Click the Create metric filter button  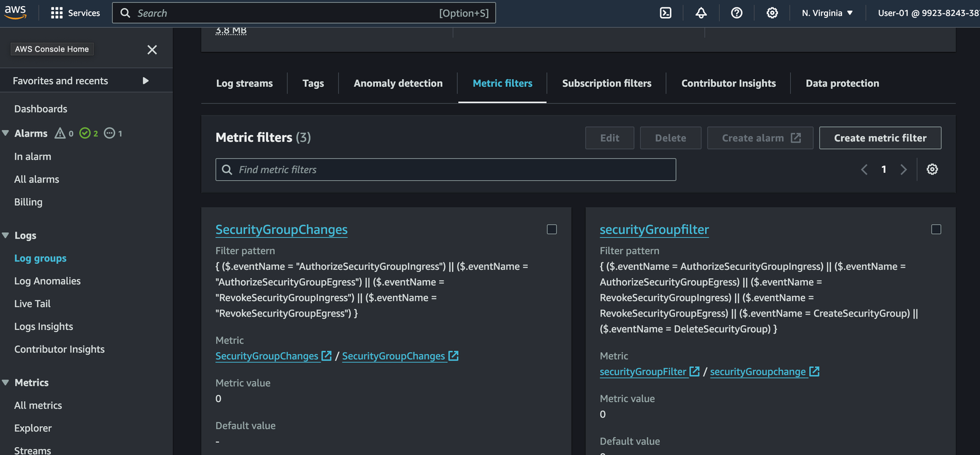pos(880,138)
